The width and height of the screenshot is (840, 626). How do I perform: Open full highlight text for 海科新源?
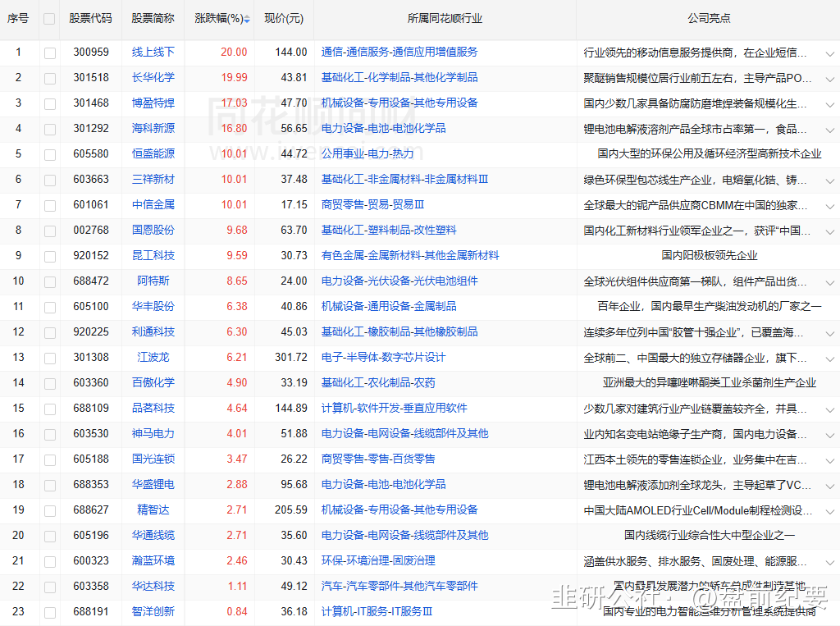(829, 129)
